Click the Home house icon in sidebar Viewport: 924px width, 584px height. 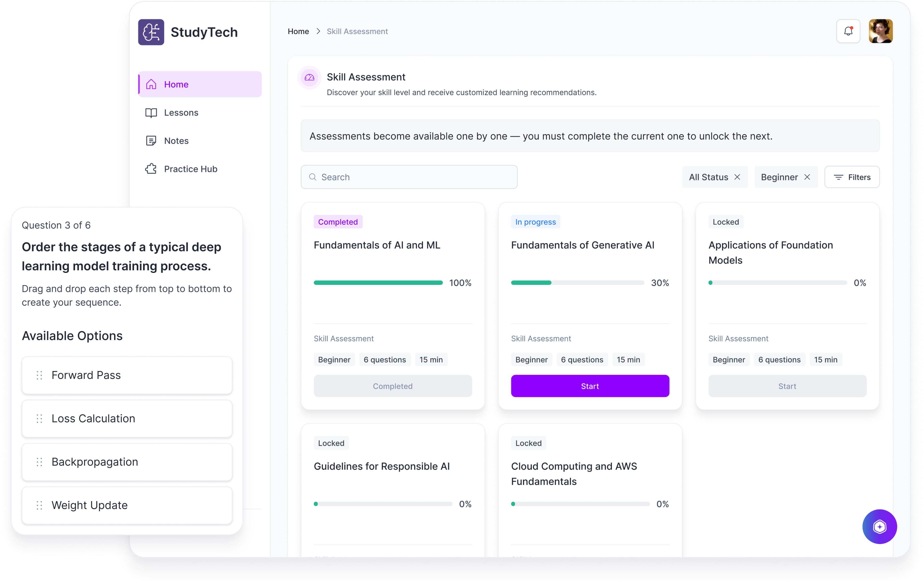pyautogui.click(x=151, y=84)
